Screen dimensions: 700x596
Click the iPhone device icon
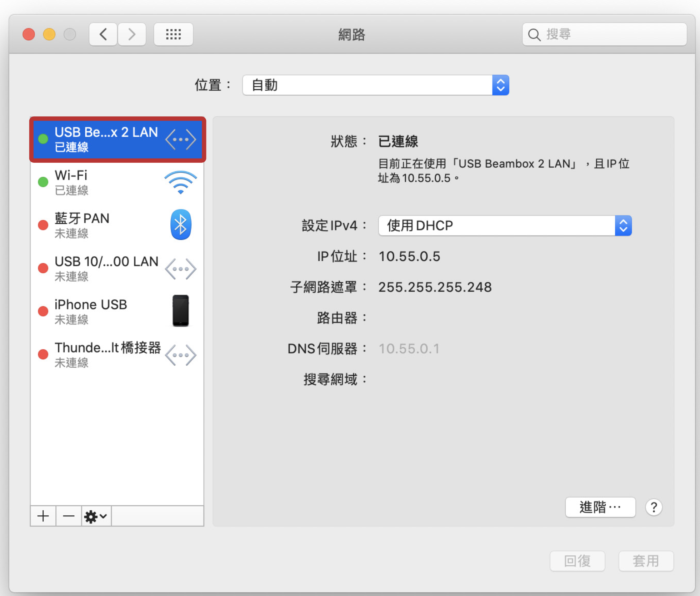pos(181,310)
